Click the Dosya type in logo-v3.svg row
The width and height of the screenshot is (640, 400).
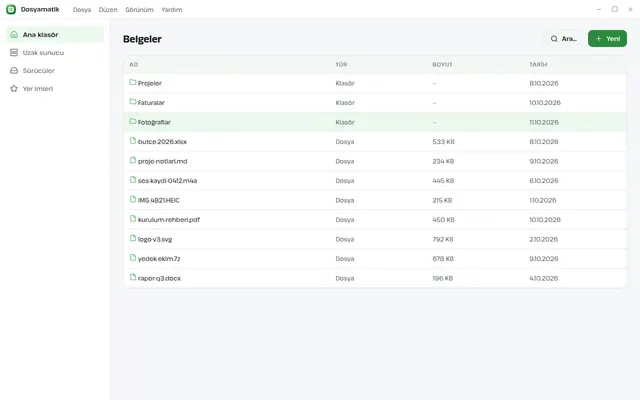tap(345, 239)
